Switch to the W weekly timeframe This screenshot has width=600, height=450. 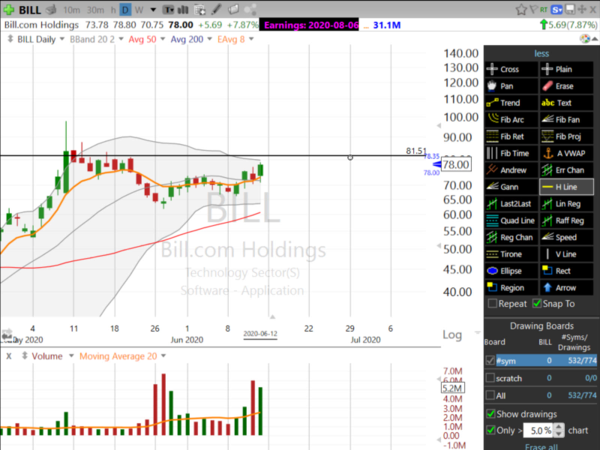[x=140, y=11]
